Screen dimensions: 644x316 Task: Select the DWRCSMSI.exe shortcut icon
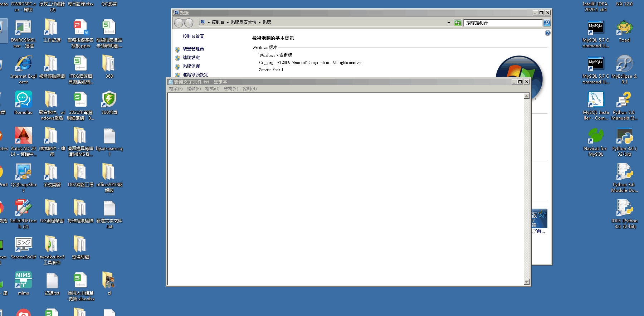point(23,34)
